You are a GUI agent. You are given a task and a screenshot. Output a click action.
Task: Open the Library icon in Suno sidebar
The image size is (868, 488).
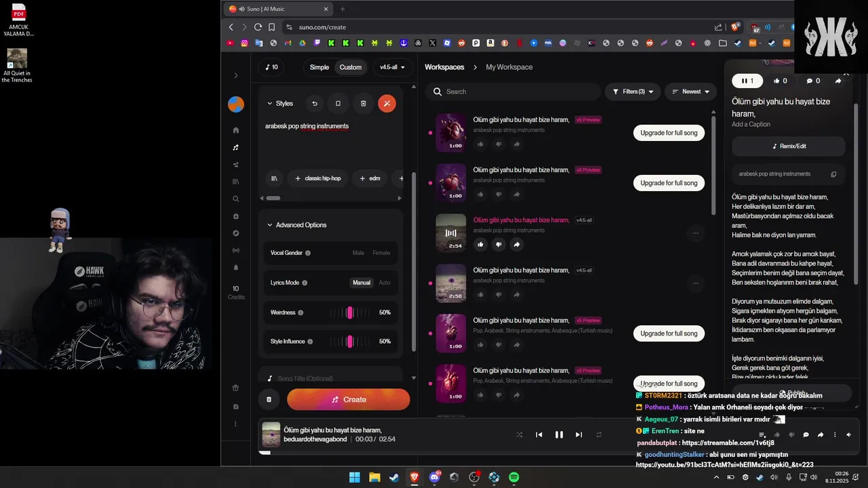click(x=236, y=182)
